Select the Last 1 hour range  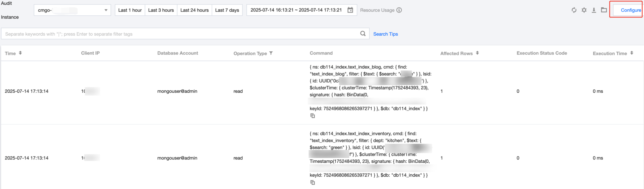pos(130,10)
